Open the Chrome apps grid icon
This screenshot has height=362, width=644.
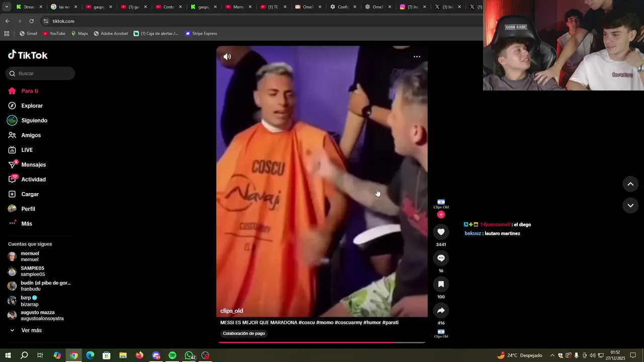[7, 34]
